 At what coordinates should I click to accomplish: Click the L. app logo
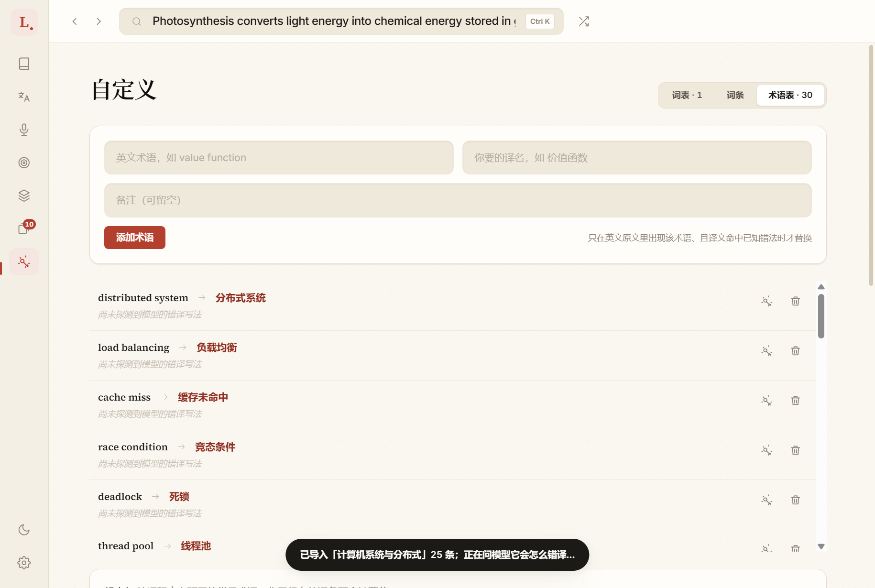click(x=24, y=22)
